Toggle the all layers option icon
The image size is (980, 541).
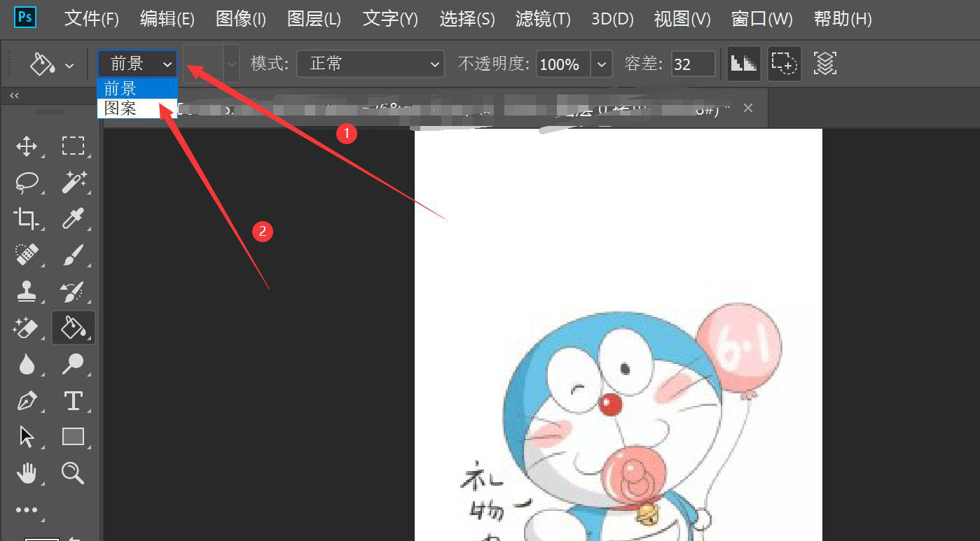pos(825,64)
